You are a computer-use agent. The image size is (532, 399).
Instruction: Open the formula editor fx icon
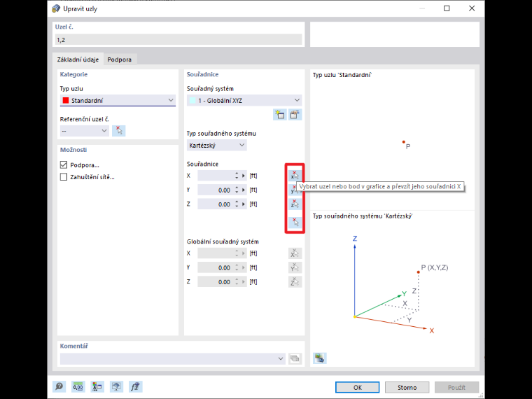pos(135,386)
